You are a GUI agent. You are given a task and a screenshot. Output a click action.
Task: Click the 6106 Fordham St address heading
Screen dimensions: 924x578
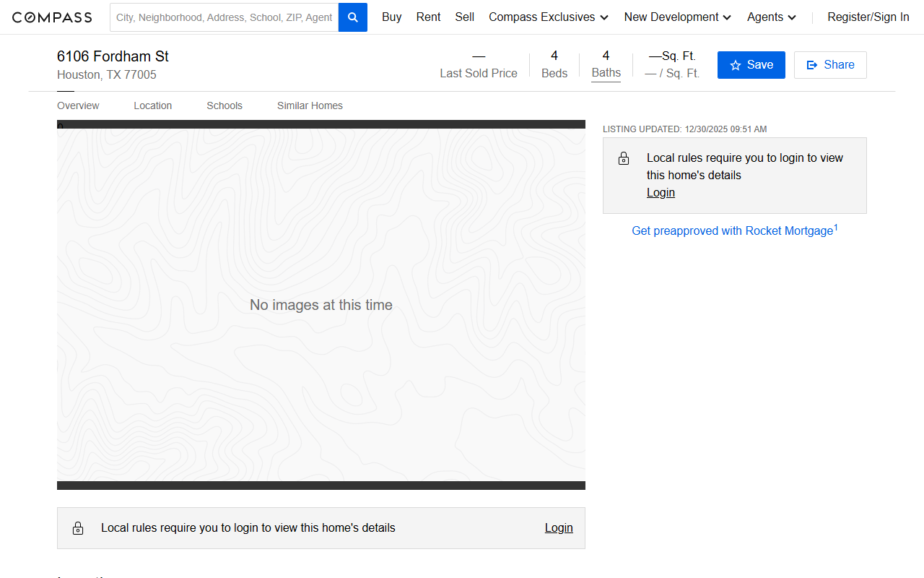click(x=113, y=56)
